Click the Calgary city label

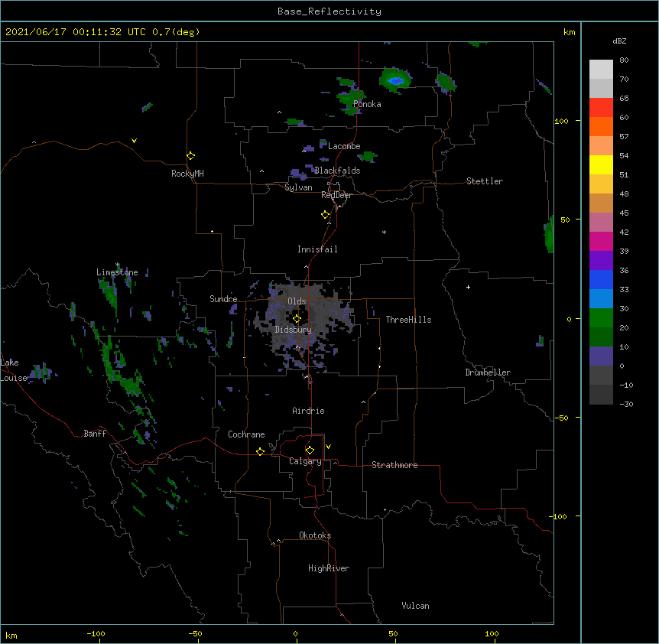[305, 461]
